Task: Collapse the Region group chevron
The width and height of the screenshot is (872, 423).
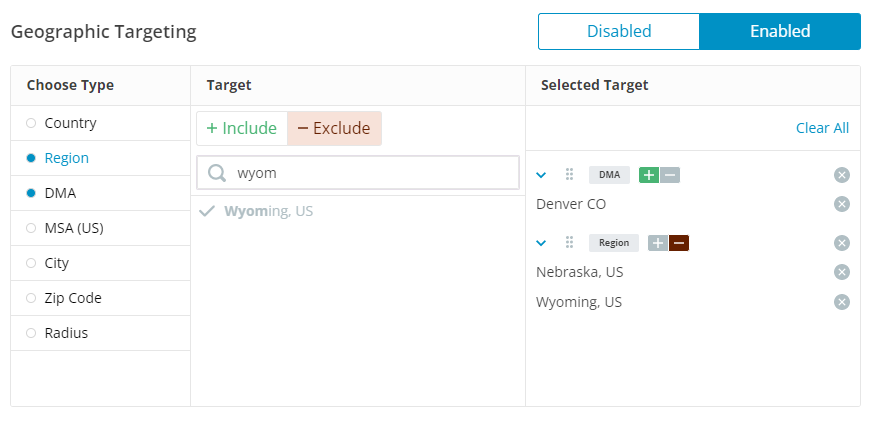Action: [x=541, y=243]
